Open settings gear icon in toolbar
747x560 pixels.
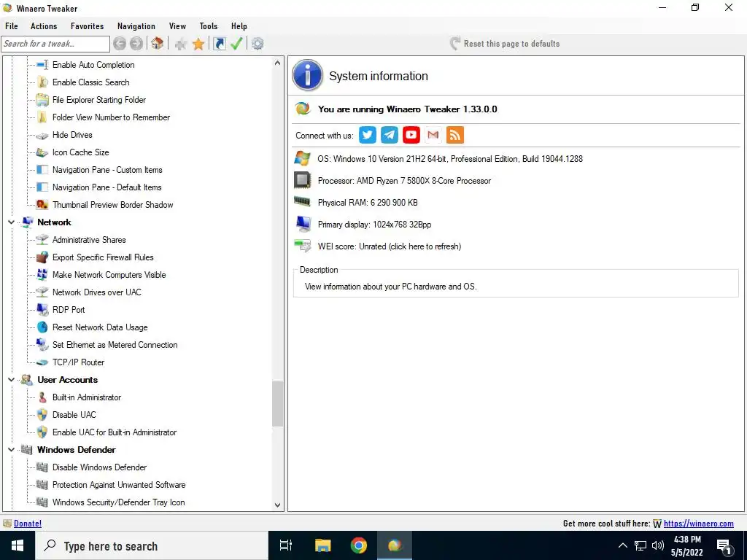[258, 44]
